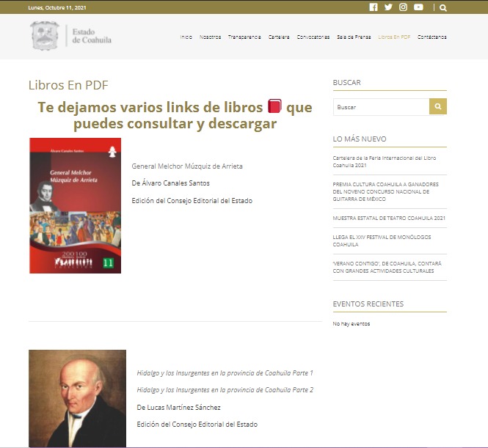Click inside the Buscar search field

click(380, 107)
